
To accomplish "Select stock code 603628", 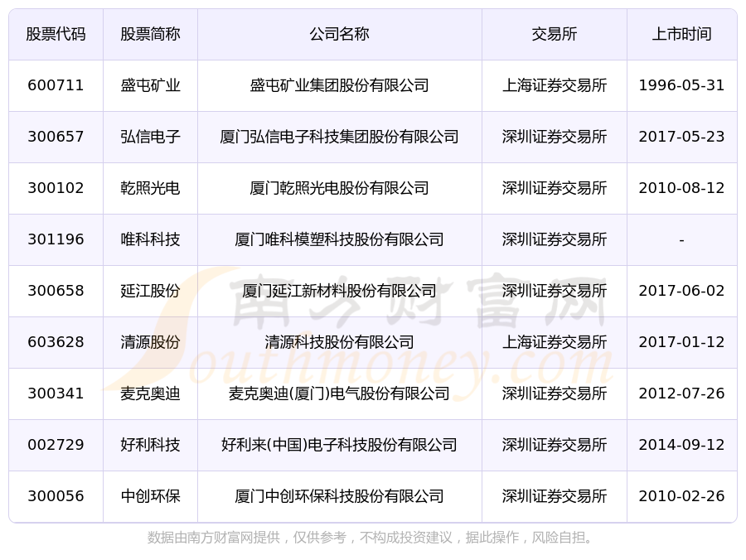I will [56, 342].
